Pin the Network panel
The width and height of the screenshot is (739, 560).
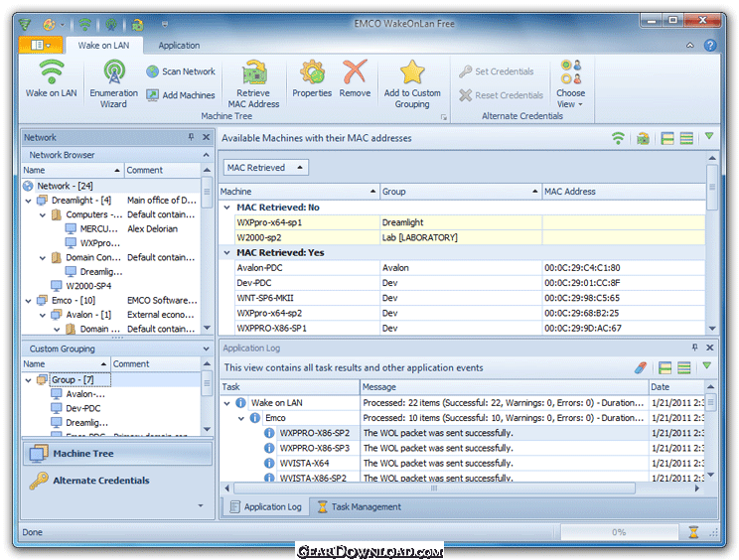coord(191,137)
